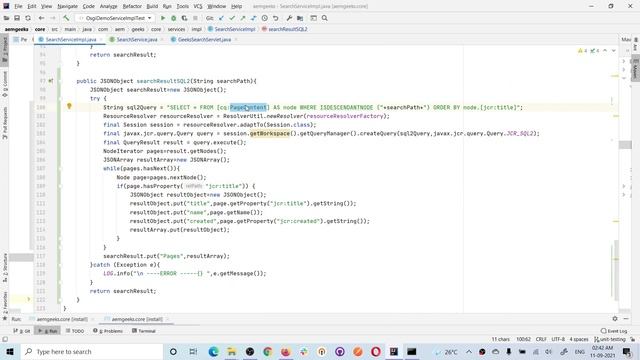Click the yellow intention lightbulb icon

(x=69, y=106)
